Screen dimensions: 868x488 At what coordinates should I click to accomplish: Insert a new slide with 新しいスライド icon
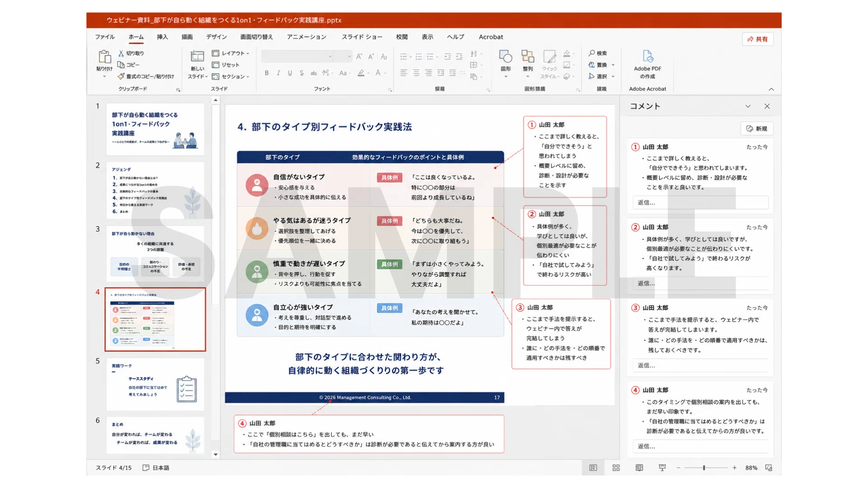(x=197, y=56)
